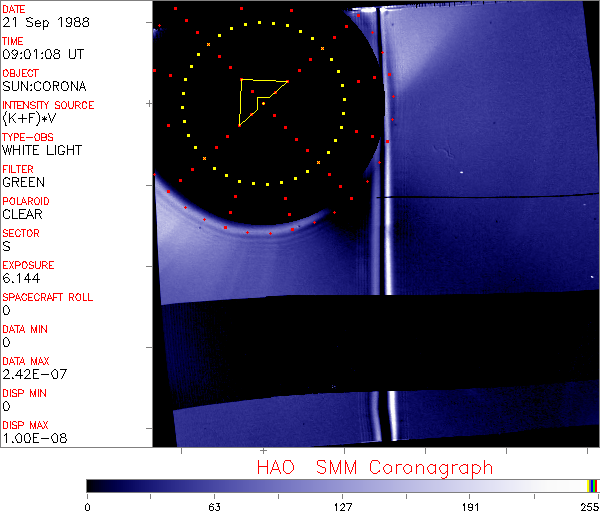Select the 255 tick label under color bar
600x512 pixels.
pos(589,506)
